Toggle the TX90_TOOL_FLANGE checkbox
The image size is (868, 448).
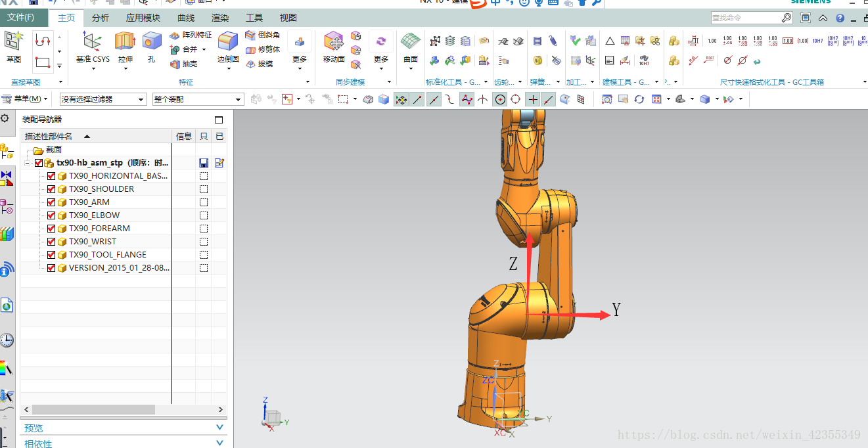(x=51, y=255)
